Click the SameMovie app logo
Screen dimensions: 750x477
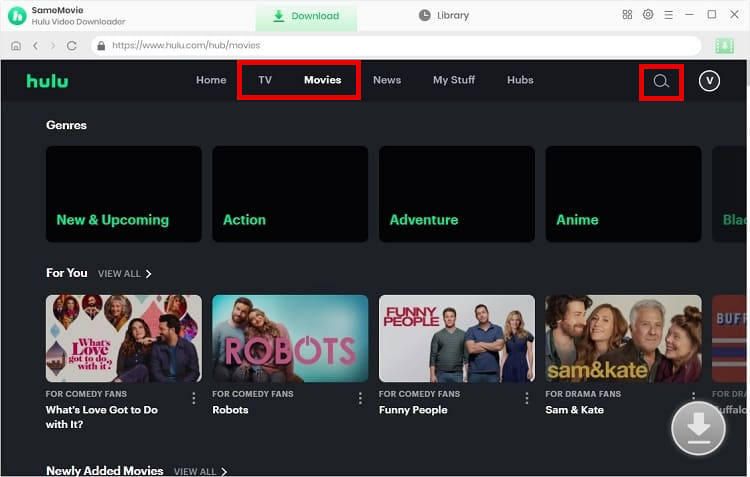tap(17, 16)
